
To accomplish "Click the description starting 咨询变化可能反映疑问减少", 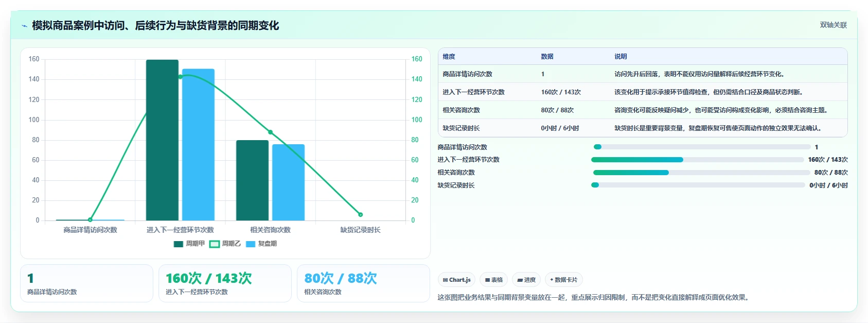I will (x=721, y=110).
